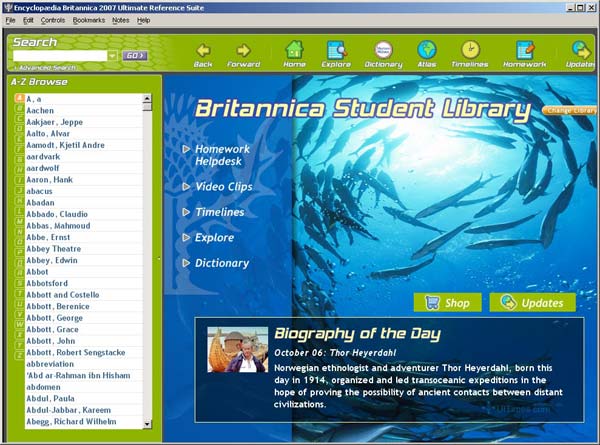Open the Explore link in main panel

click(214, 238)
